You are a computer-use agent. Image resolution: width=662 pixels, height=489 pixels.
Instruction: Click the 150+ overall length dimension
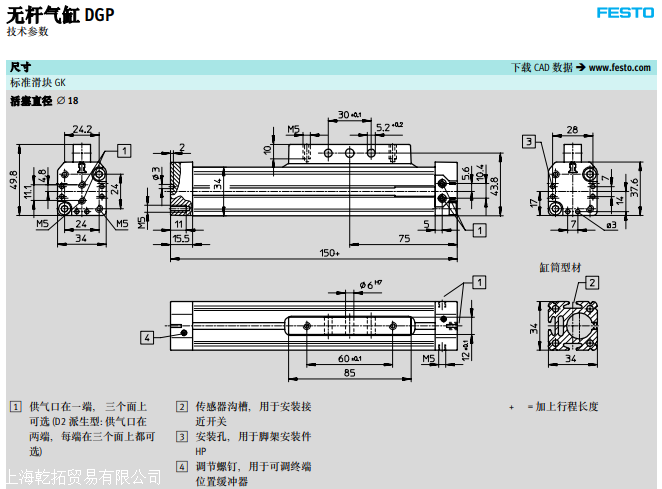click(x=329, y=255)
